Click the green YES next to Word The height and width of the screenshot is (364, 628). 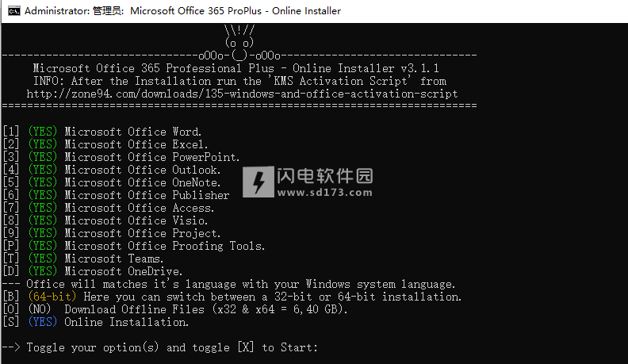pos(43,132)
